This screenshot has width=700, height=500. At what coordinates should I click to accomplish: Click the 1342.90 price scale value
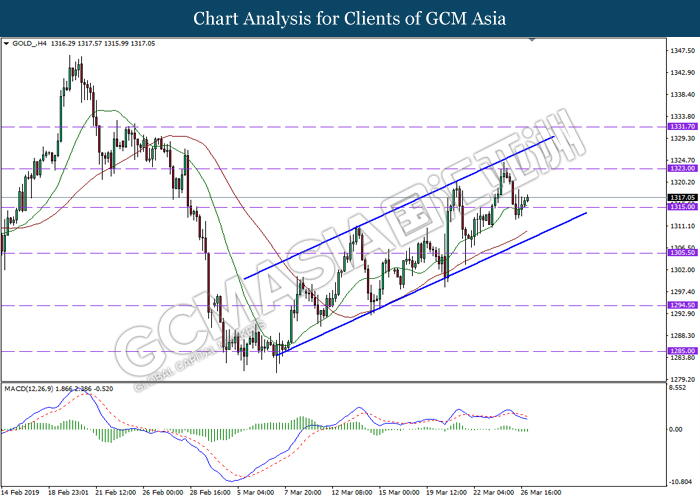coord(683,73)
